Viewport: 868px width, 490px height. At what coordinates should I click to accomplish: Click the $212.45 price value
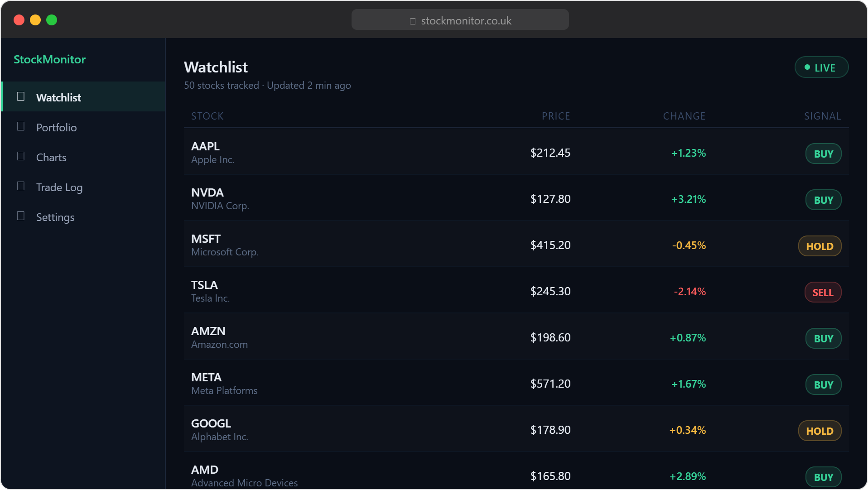pos(550,153)
